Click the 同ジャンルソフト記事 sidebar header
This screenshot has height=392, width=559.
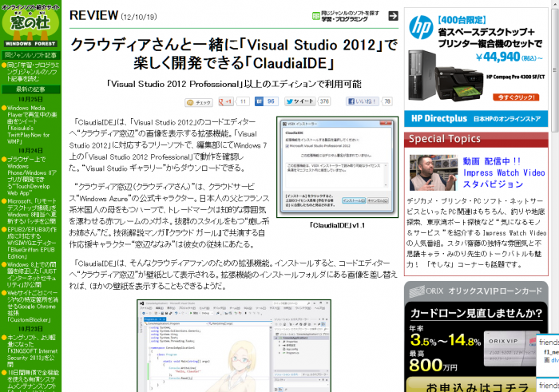(x=30, y=55)
